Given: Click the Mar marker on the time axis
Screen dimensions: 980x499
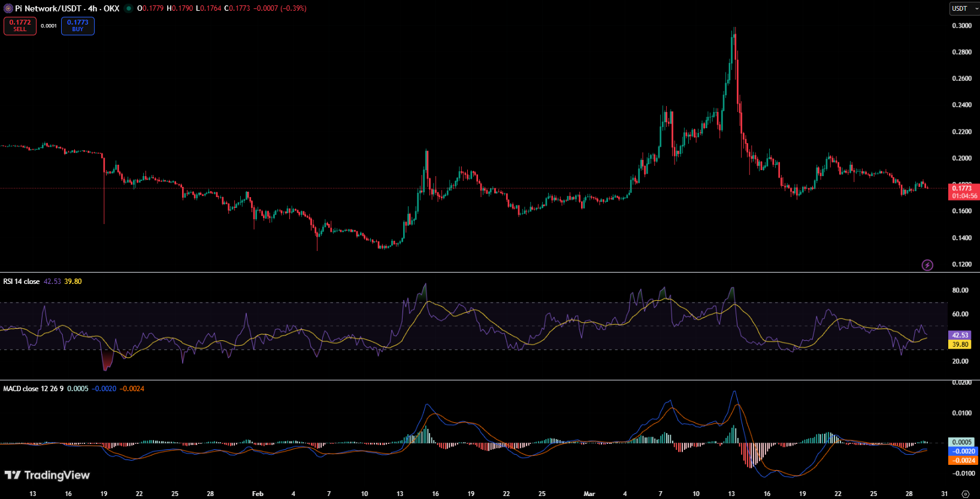Looking at the screenshot, I should pos(589,494).
